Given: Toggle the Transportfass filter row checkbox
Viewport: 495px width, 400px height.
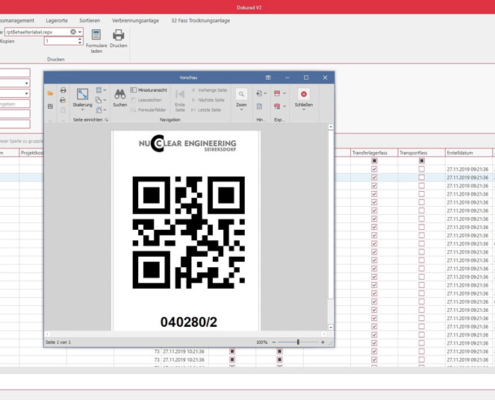Looking at the screenshot, I should (422, 161).
